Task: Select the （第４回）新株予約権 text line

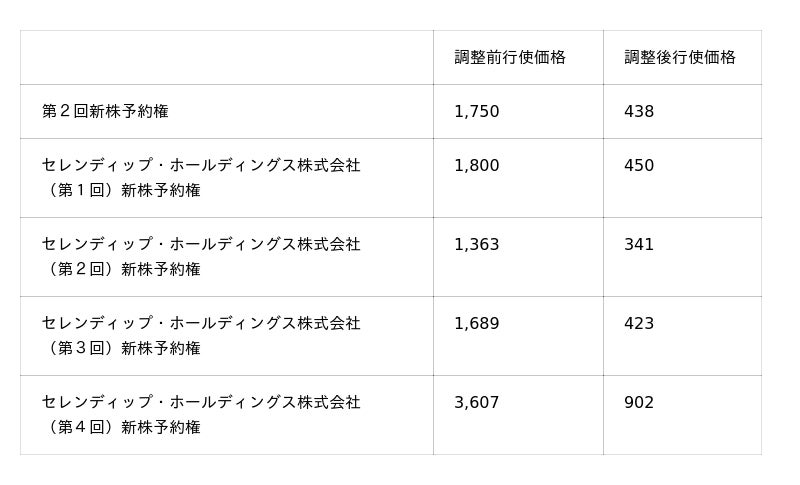Action: [x=121, y=427]
